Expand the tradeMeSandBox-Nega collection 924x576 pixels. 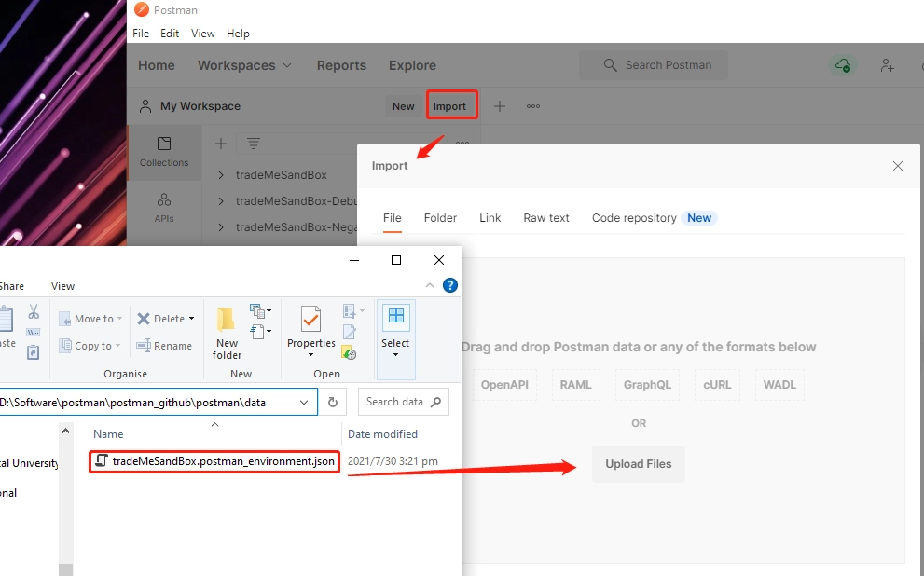[x=220, y=226]
